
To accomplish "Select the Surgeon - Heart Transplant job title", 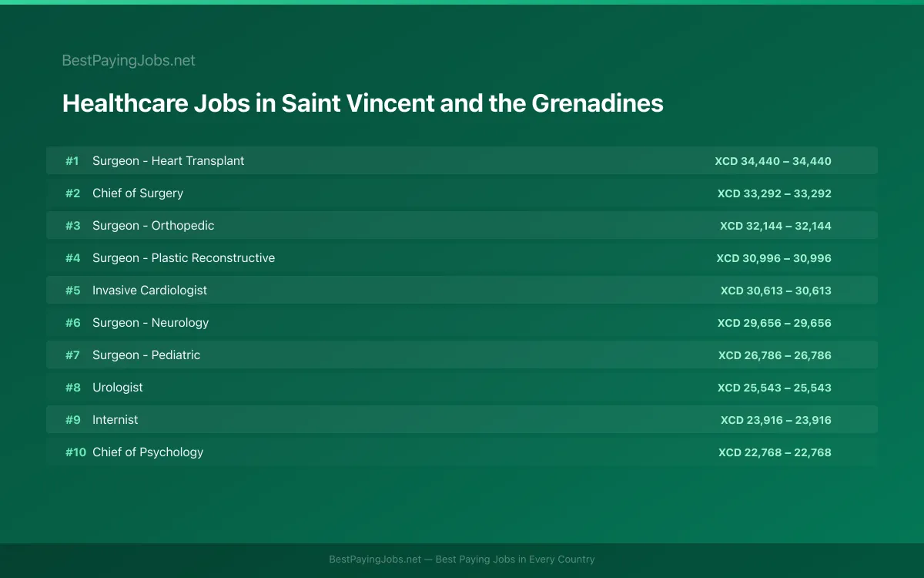I will 168,161.
